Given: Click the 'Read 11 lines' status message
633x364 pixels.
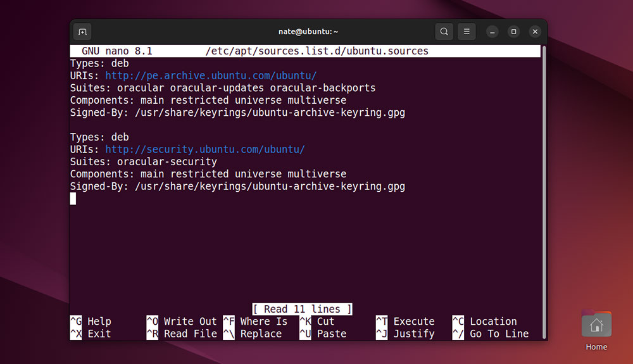Looking at the screenshot, I should coord(303,309).
